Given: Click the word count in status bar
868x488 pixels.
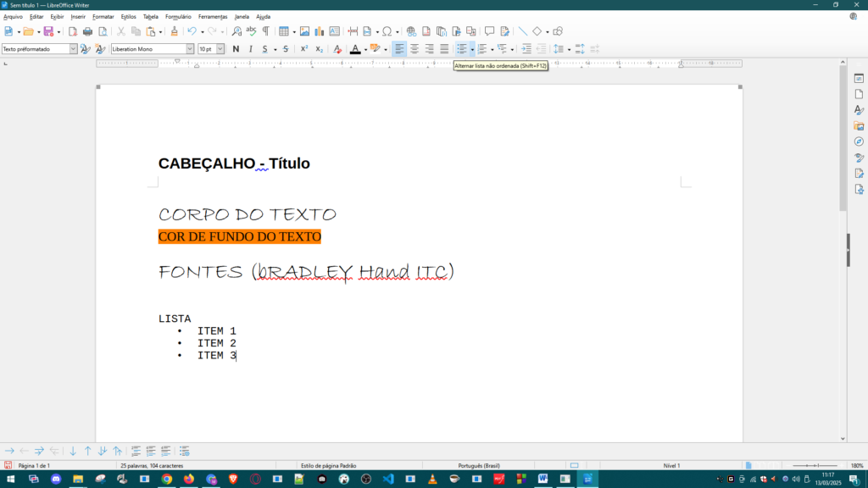Looking at the screenshot, I should [152, 466].
